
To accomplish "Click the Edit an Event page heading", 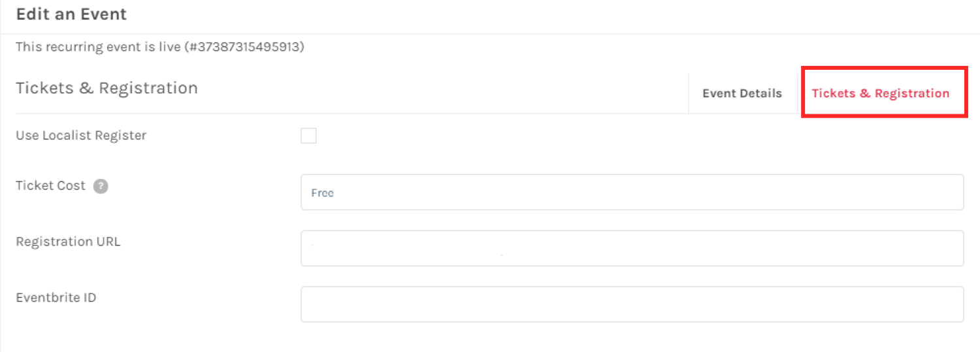I will pyautogui.click(x=71, y=14).
